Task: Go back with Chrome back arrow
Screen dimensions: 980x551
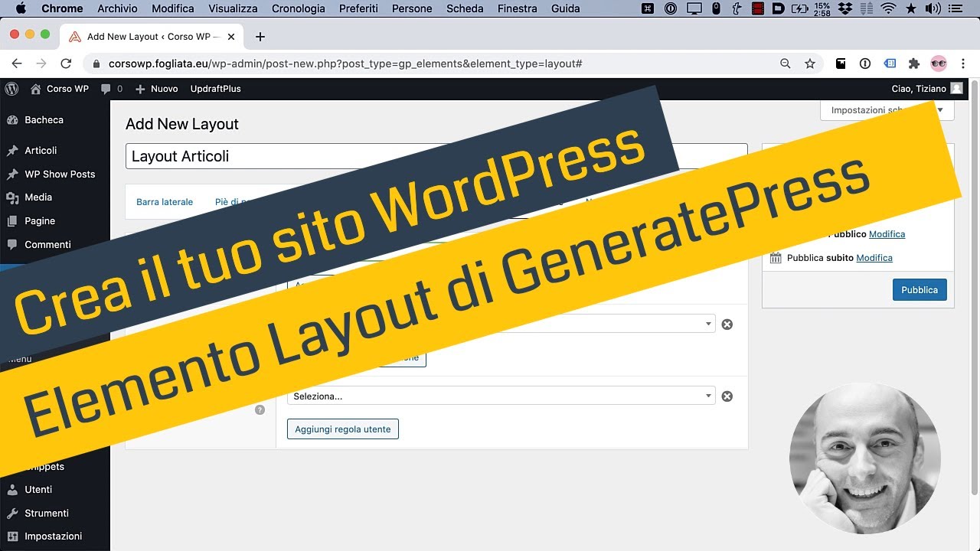Action: (x=17, y=64)
